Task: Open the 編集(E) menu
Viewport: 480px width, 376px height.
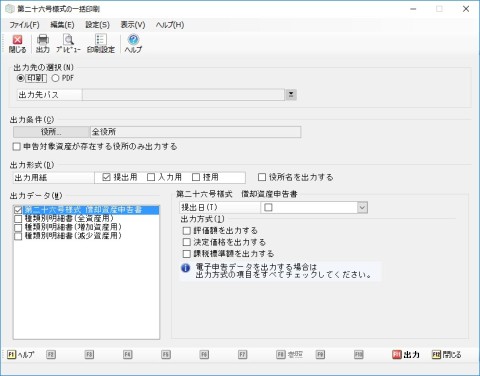Action: 62,25
